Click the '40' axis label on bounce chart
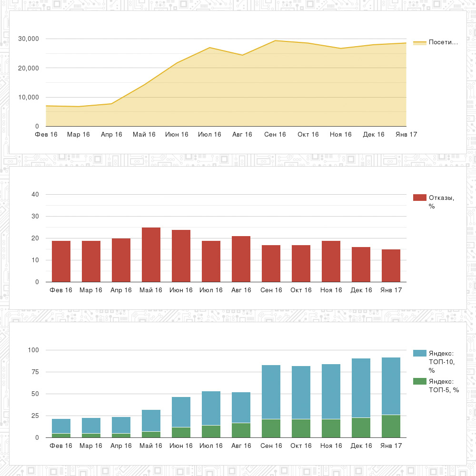The height and width of the screenshot is (476, 476). coord(35,194)
